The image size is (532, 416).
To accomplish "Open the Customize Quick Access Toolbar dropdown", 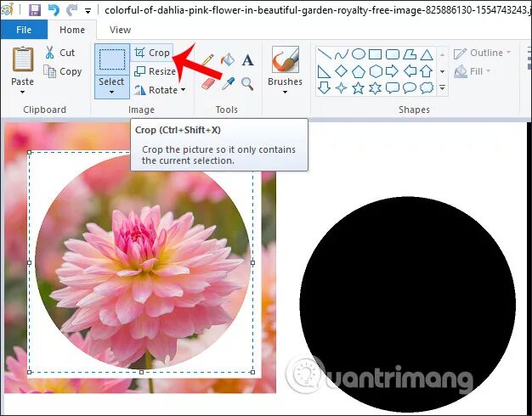I will 88,11.
